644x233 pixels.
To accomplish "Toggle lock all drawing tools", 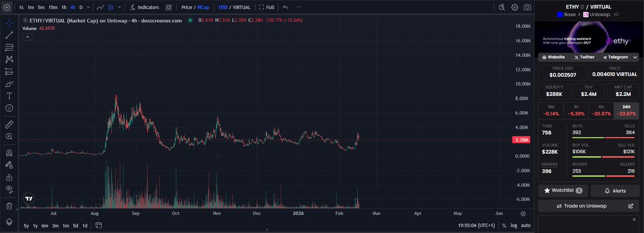I will pyautogui.click(x=9, y=177).
